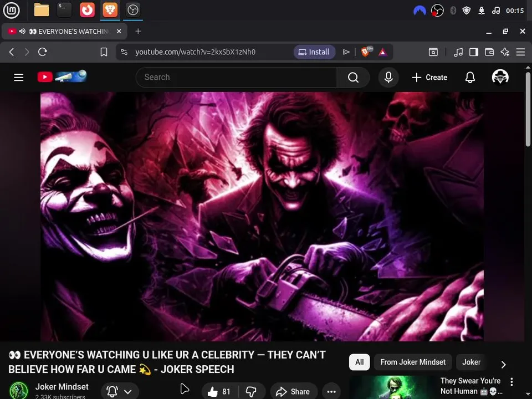532x399 pixels.
Task: Go to the YouTube home logo
Action: click(62, 76)
